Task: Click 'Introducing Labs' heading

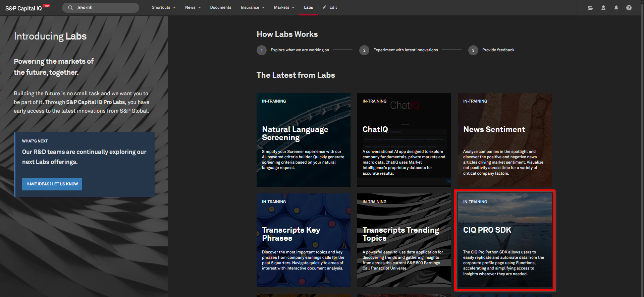Action: [50, 36]
